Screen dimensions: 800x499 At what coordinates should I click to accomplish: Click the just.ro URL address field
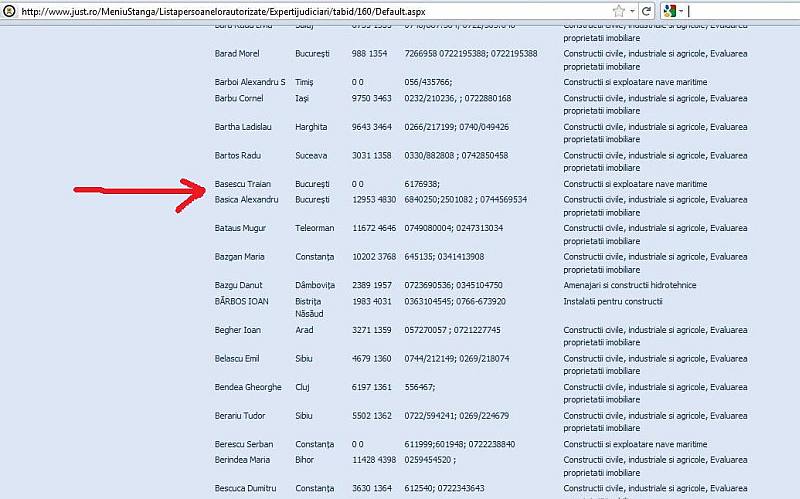(x=300, y=11)
